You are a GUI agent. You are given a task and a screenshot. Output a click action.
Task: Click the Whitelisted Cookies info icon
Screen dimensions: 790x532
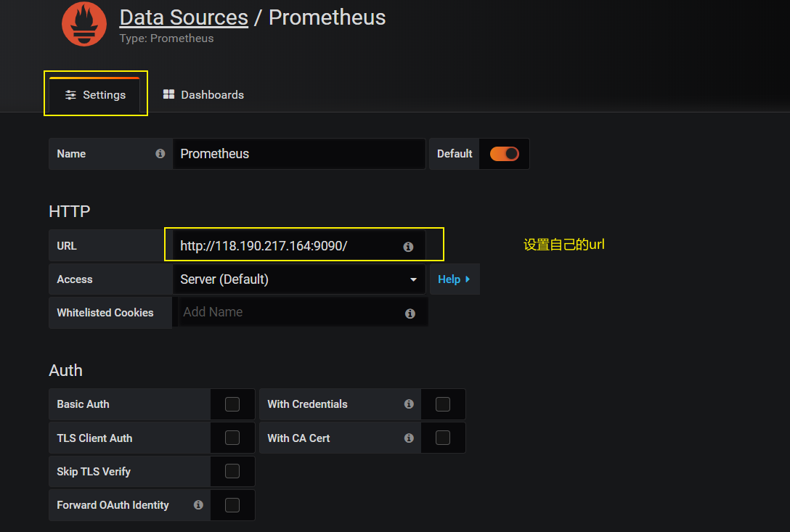click(410, 314)
